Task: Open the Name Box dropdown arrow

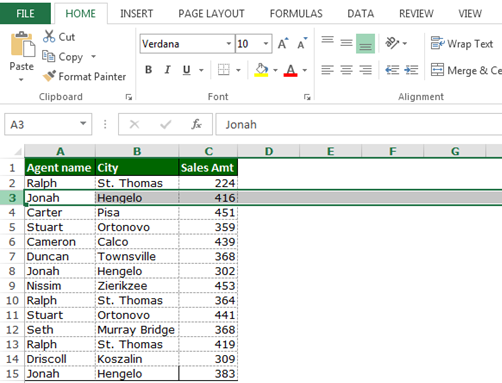Action: tap(83, 124)
